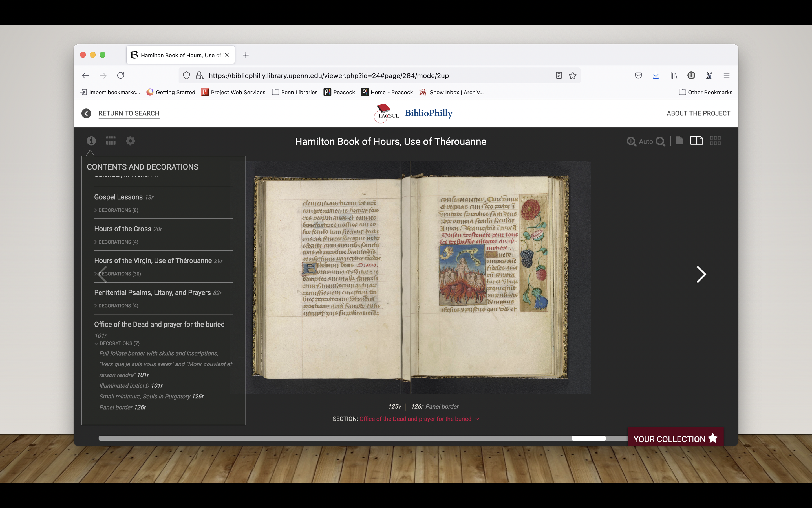Open the viewer settings gear icon
The height and width of the screenshot is (508, 812).
click(130, 141)
